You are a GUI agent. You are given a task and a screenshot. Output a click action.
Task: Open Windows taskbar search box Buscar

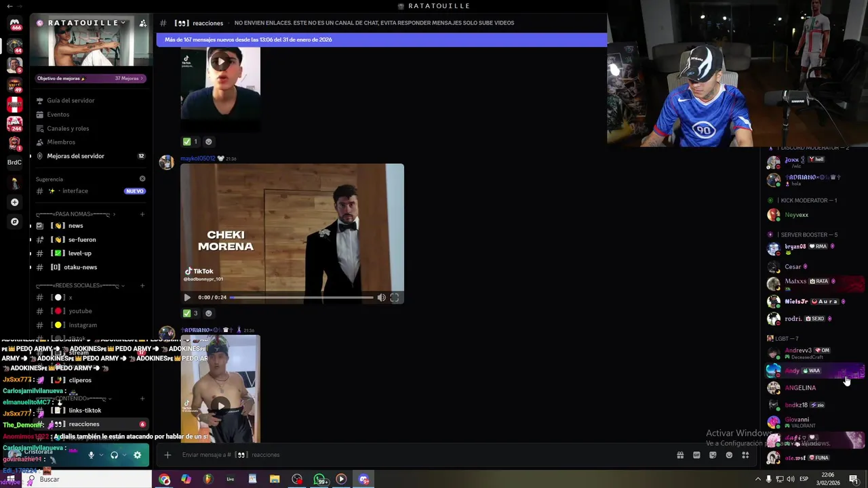point(88,479)
